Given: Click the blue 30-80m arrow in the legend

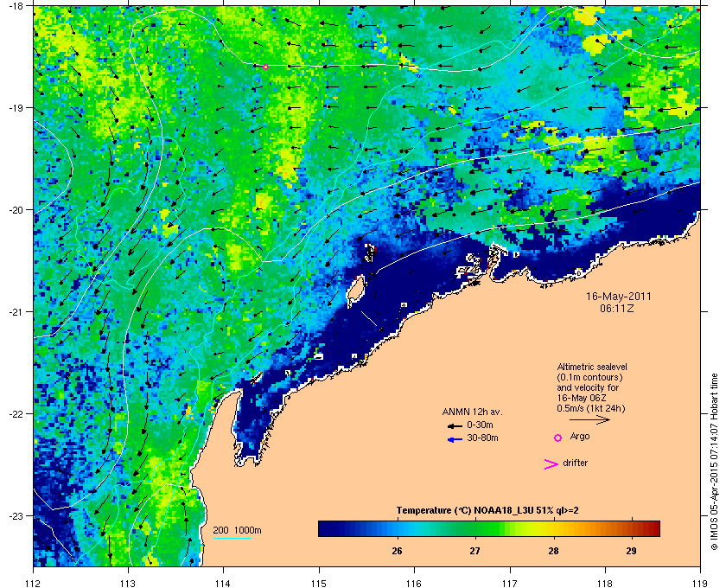Looking at the screenshot, I should pos(455,439).
